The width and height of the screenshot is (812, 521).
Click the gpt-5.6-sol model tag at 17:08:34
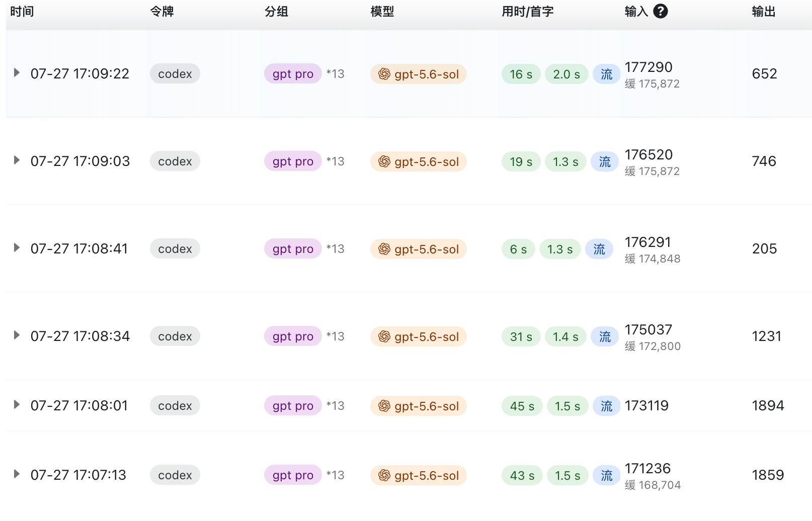coord(419,336)
